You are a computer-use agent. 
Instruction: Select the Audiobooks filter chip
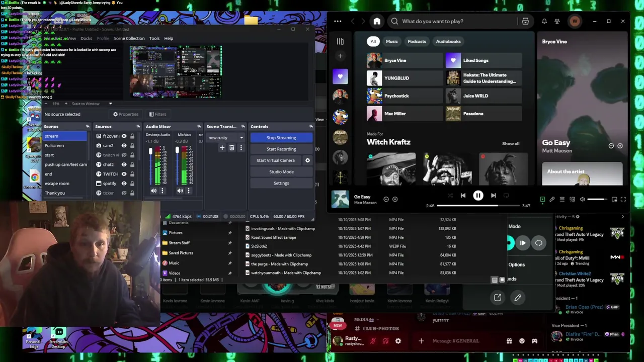point(448,42)
